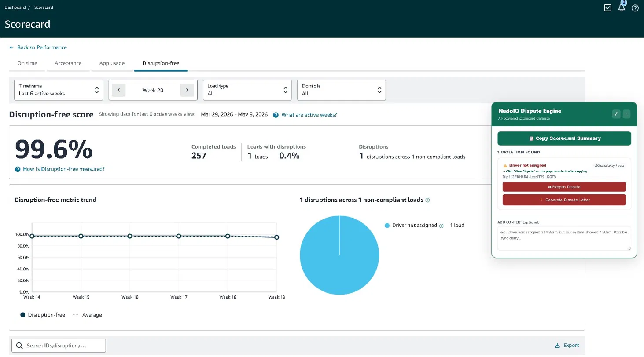Click the blue pie chart slice
Viewport: 644px width, 357px height.
(339, 255)
